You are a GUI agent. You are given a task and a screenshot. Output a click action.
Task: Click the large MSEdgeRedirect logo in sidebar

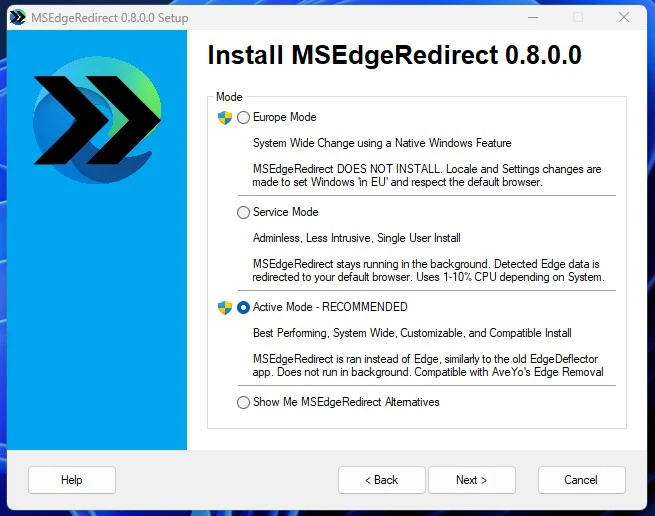(97, 120)
